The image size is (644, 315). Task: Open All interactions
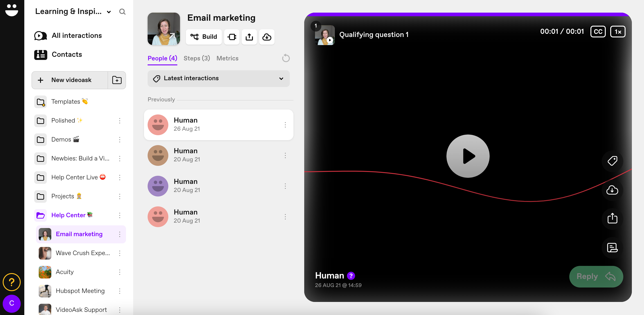pos(68,36)
